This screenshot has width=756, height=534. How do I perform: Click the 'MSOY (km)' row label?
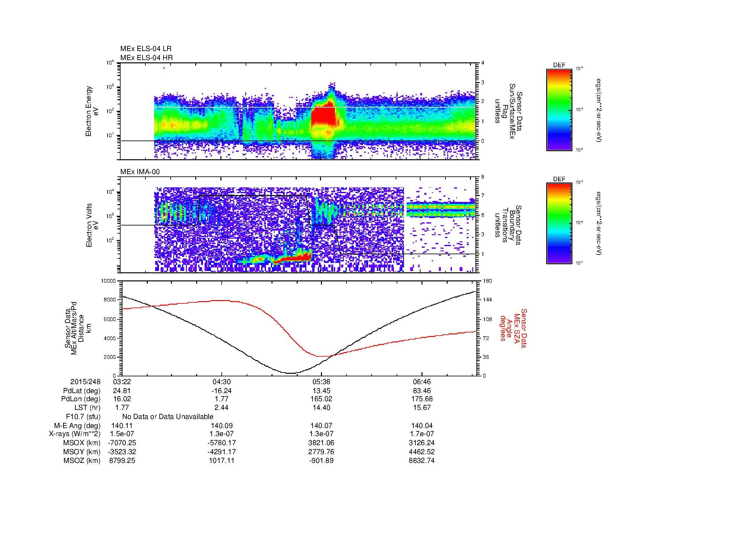(82, 452)
